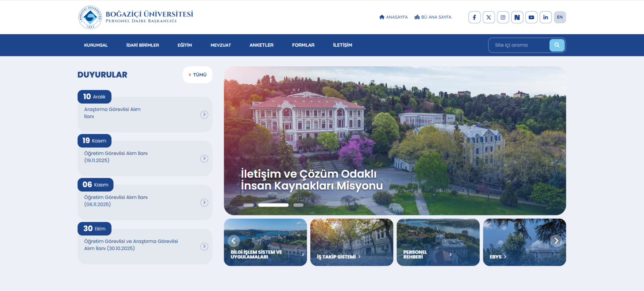Click the TÜMÜ announcements button
The image size is (644, 291).
198,75
